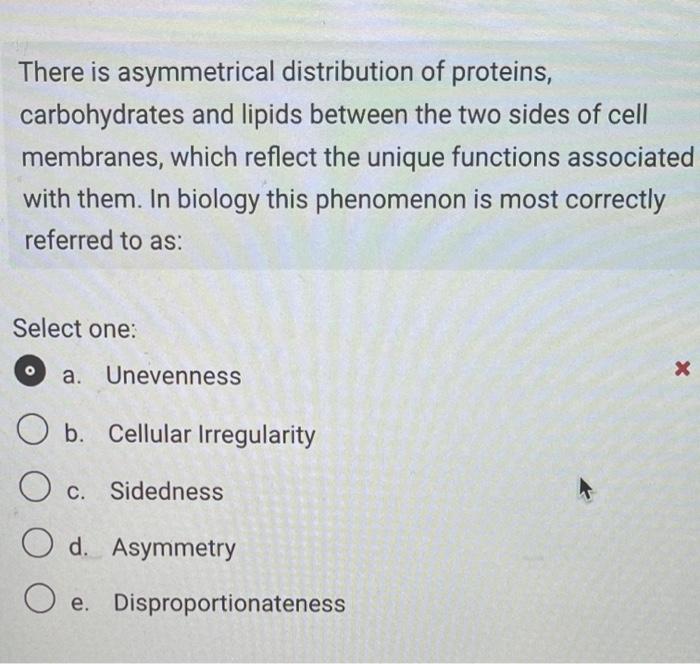Choose the Disproportionateness radio button
The image size is (700, 664).
tap(40, 598)
